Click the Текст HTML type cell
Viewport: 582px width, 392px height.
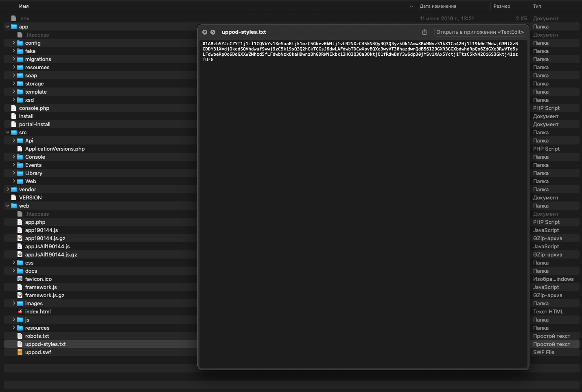tap(548, 311)
